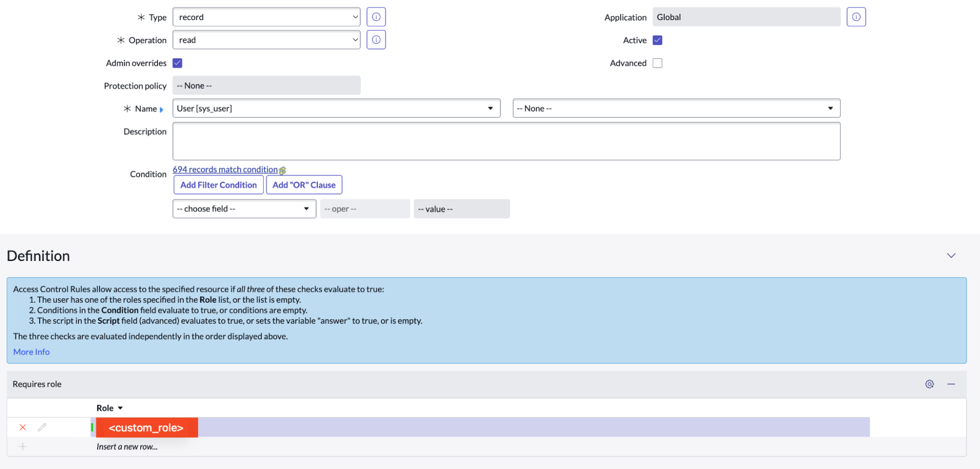Collapse Requires role section with minus icon
This screenshot has width=980, height=469.
tap(951, 384)
